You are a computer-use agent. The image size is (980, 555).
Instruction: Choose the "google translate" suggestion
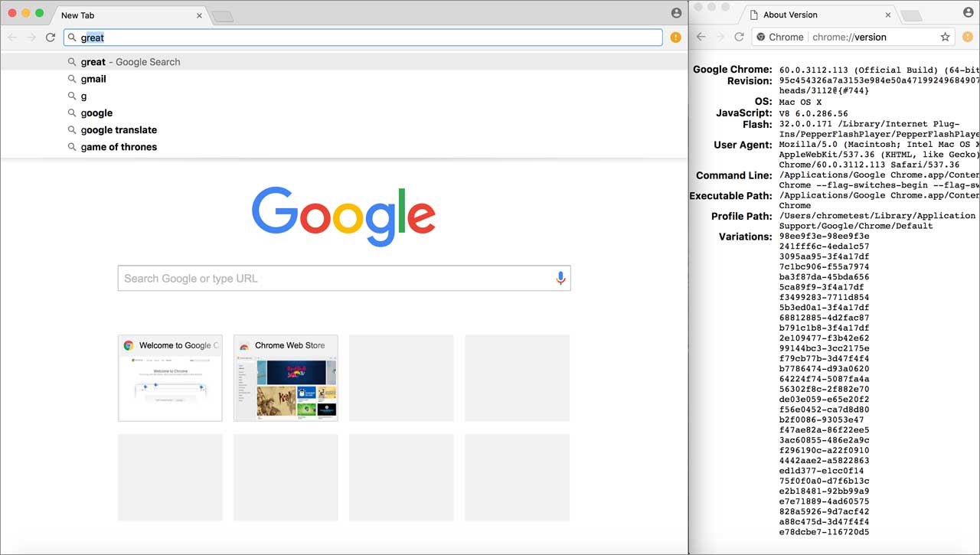(x=344, y=130)
